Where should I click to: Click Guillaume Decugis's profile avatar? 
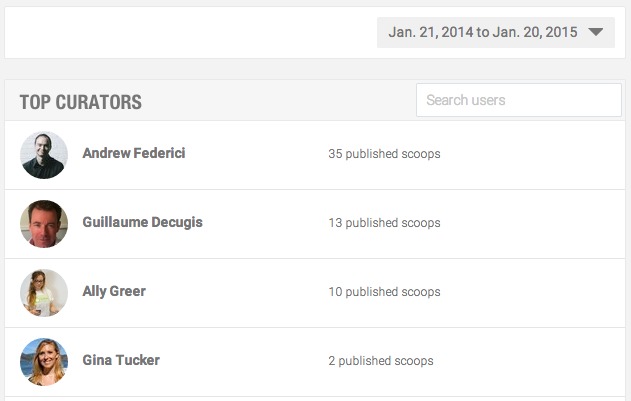(44, 224)
